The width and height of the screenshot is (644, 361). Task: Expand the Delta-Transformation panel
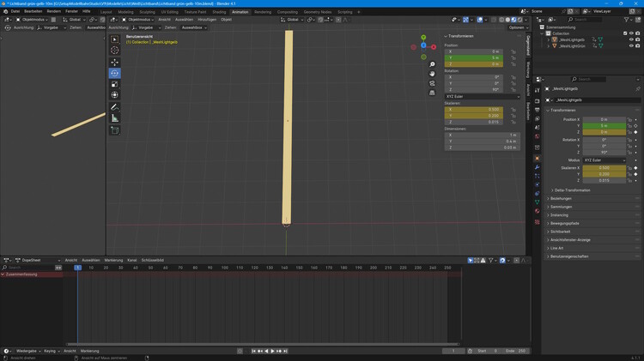click(572, 190)
